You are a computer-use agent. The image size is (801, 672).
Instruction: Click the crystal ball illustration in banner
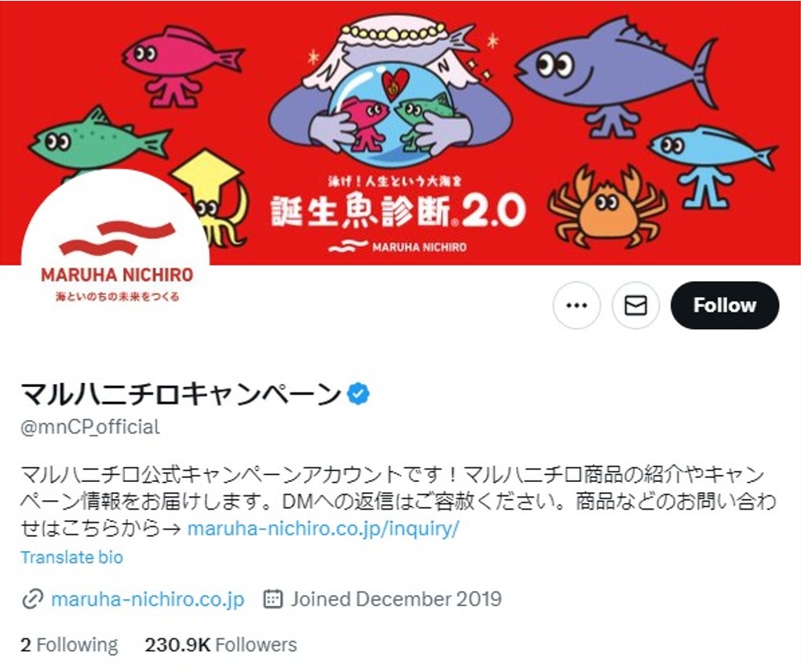pyautogui.click(x=391, y=110)
